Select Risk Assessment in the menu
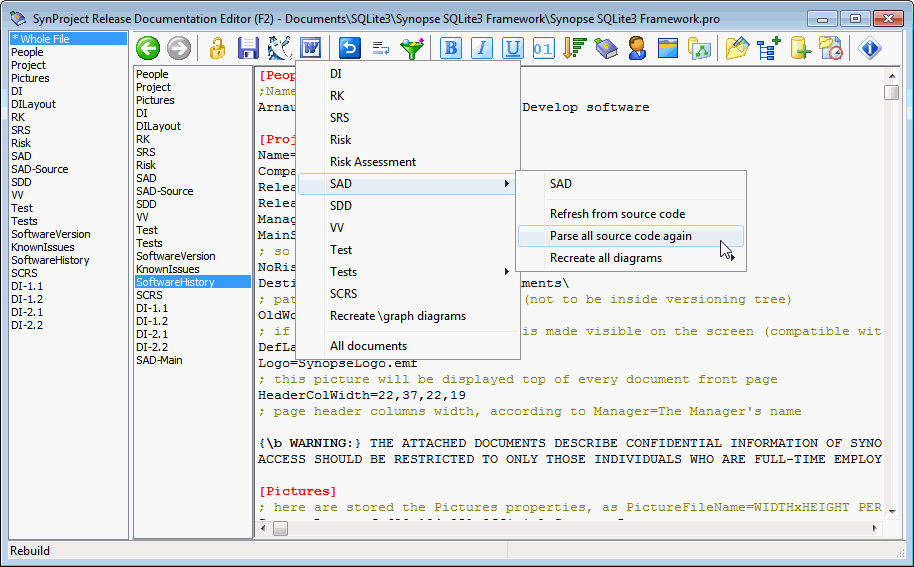This screenshot has width=914, height=567. coord(373,162)
